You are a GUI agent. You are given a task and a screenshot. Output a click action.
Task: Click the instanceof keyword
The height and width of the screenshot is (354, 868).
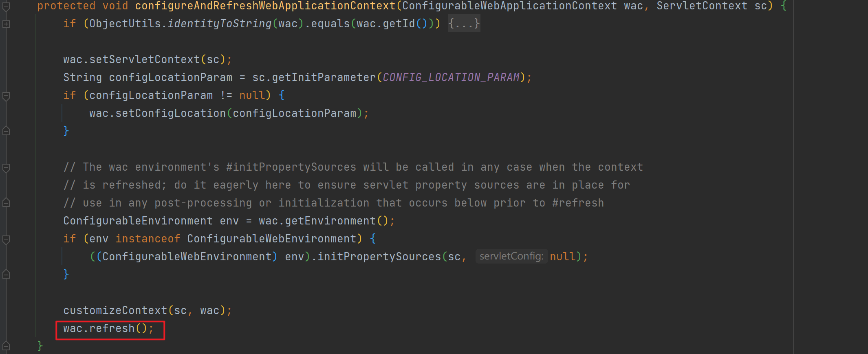(x=148, y=239)
